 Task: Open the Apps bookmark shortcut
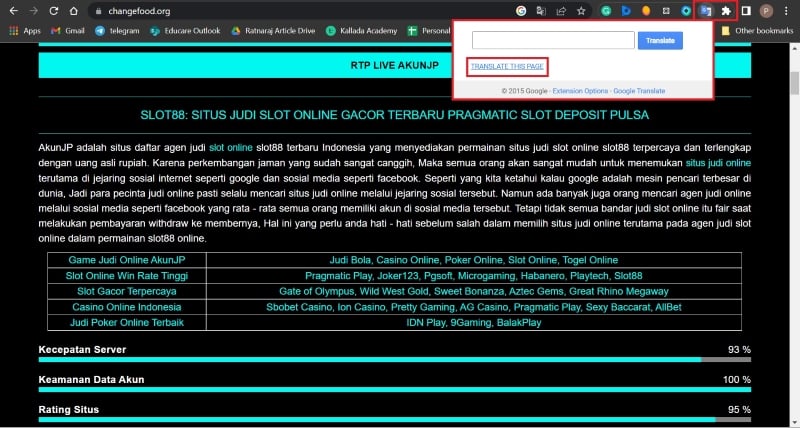(x=24, y=31)
